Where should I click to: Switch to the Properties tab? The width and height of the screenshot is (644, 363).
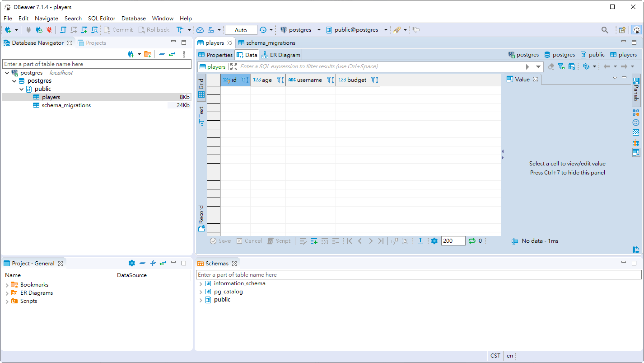click(x=216, y=55)
